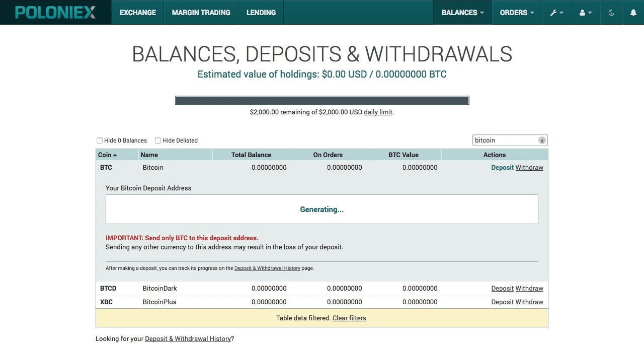Click Withdraw for BitcoinDark
This screenshot has width=644, height=343.
pyautogui.click(x=529, y=288)
